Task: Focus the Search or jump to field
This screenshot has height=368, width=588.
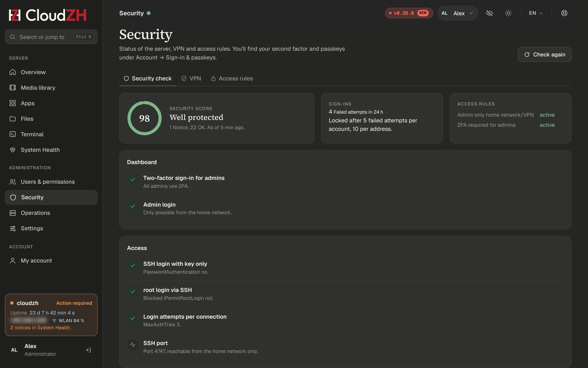Action: click(51, 37)
